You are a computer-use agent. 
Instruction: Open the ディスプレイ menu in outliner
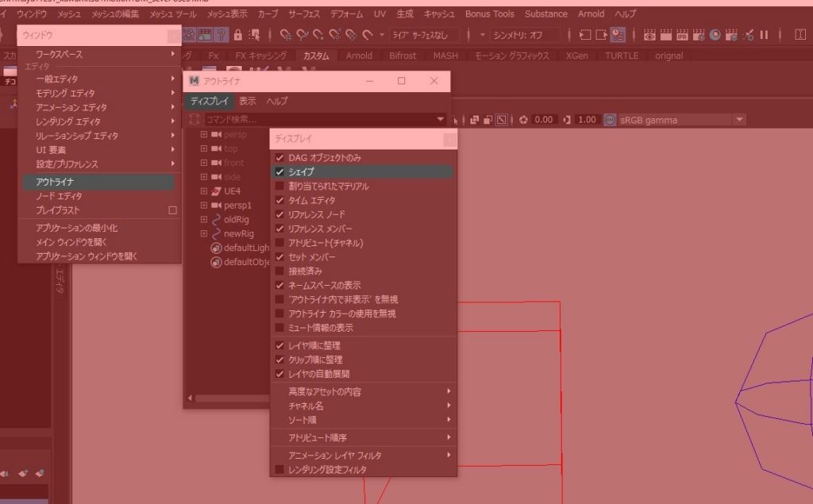point(210,101)
